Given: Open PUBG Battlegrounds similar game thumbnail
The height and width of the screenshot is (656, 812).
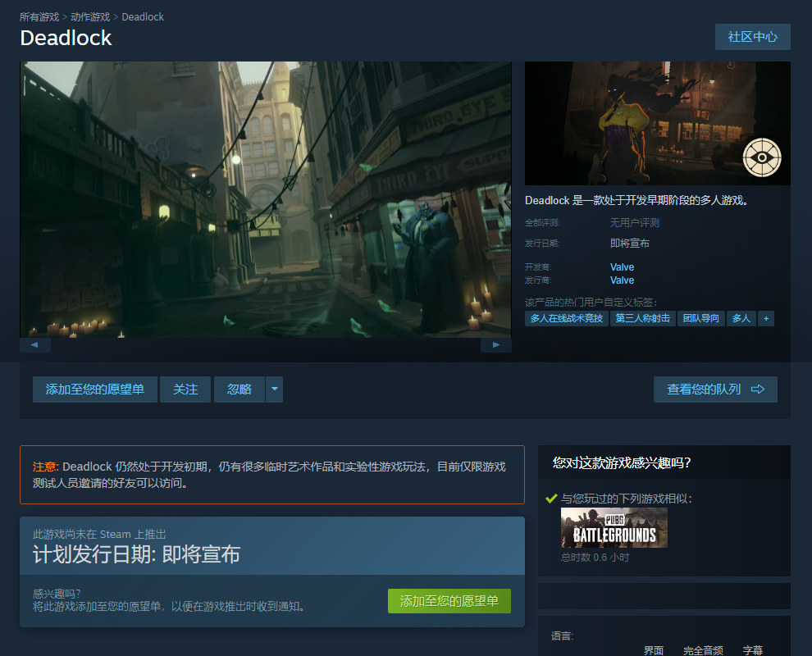Looking at the screenshot, I should [x=614, y=527].
